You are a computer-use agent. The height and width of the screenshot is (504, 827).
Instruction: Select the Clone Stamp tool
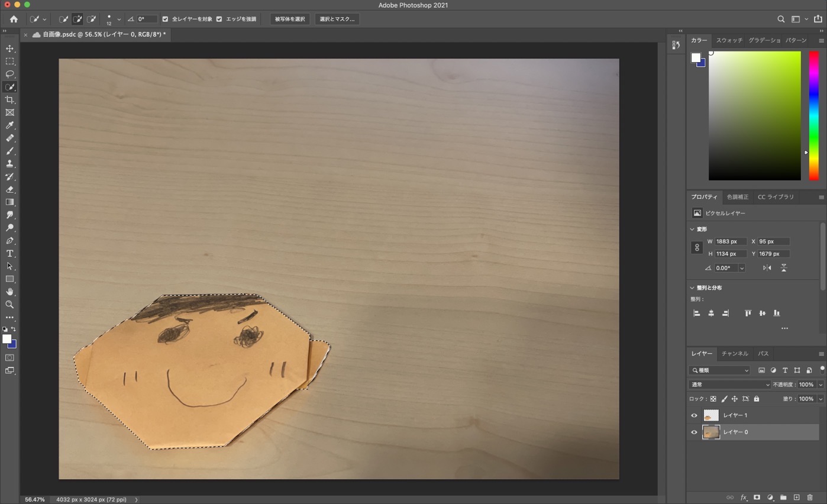[x=9, y=164]
